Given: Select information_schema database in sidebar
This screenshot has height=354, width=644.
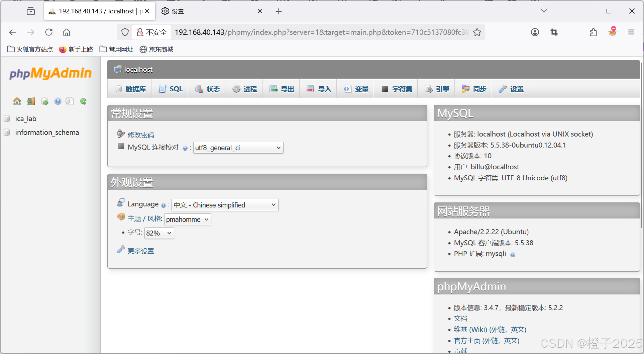Looking at the screenshot, I should 47,132.
